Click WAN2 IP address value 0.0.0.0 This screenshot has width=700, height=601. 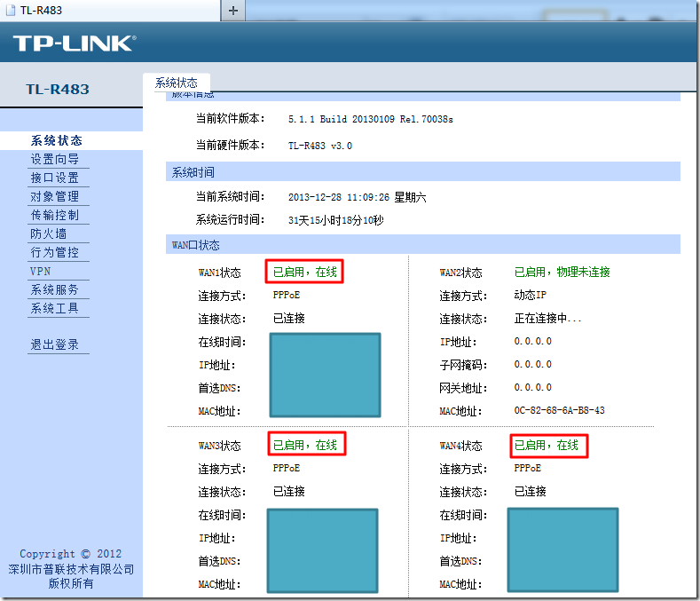532,341
